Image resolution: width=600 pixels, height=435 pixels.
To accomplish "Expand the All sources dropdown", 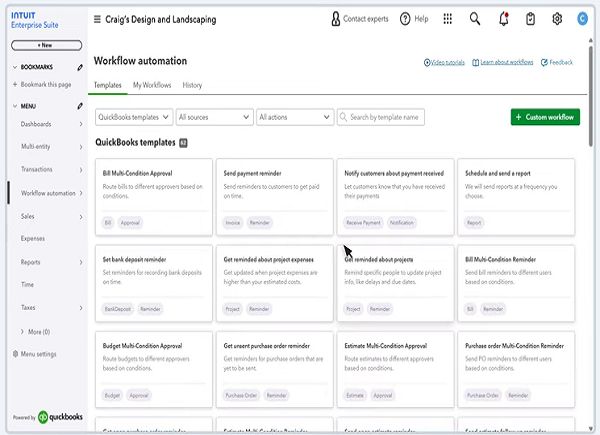I will (213, 117).
